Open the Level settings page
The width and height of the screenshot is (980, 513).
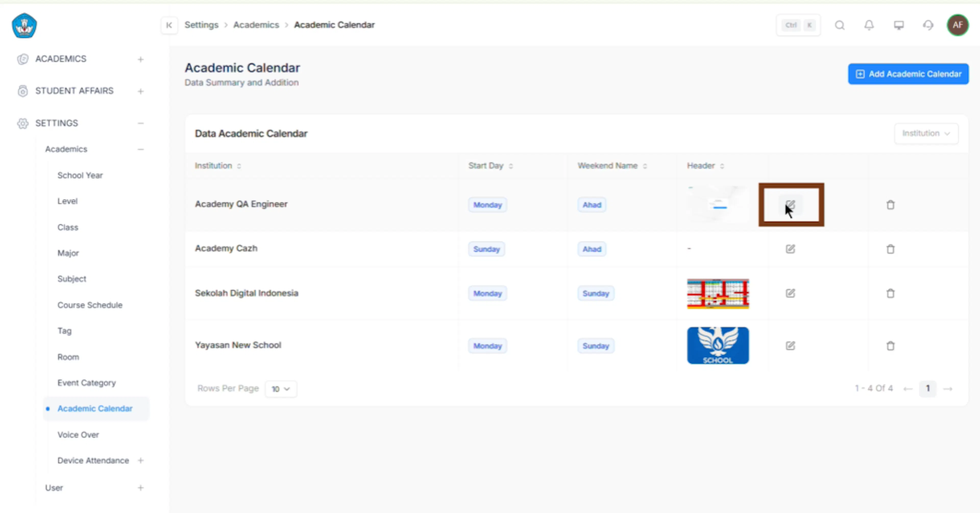67,201
